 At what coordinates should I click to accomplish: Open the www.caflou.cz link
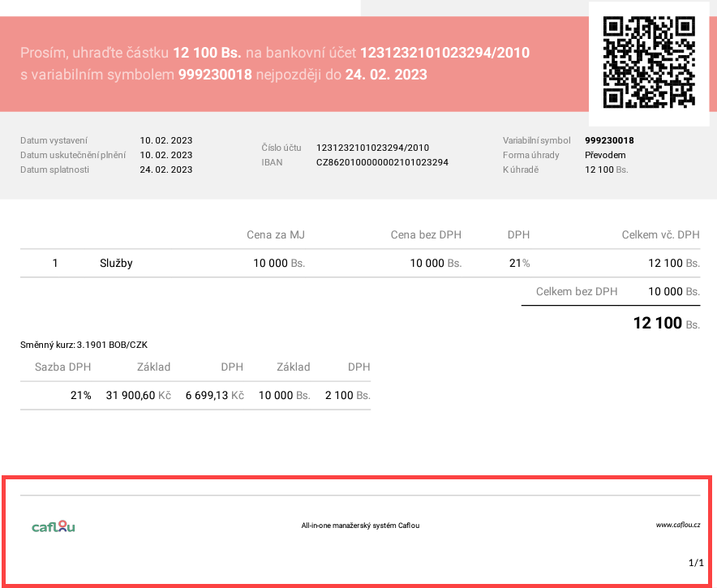tap(677, 526)
